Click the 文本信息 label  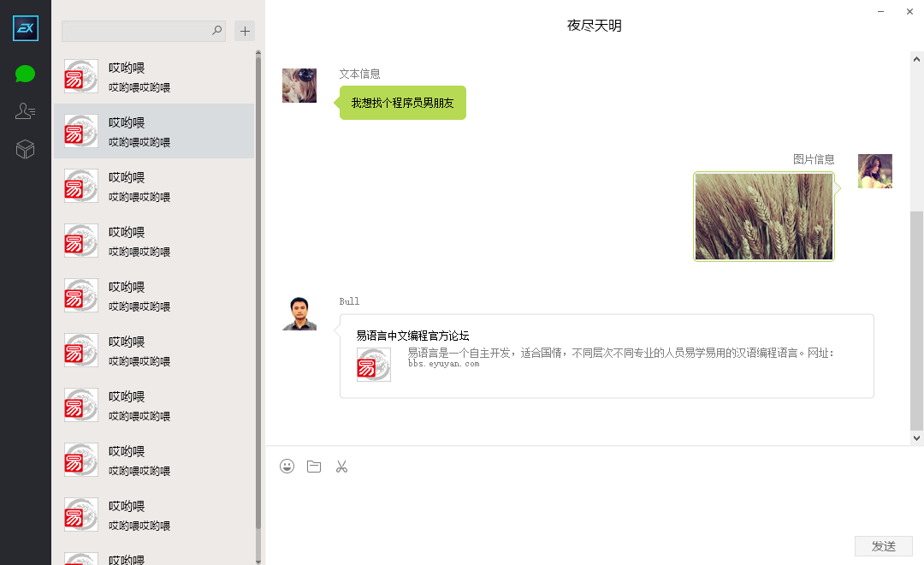tap(359, 74)
